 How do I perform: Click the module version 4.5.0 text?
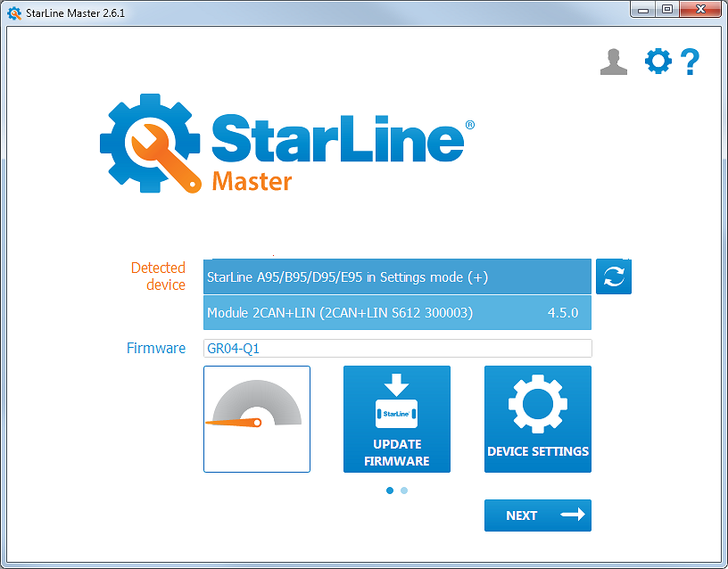tap(563, 313)
